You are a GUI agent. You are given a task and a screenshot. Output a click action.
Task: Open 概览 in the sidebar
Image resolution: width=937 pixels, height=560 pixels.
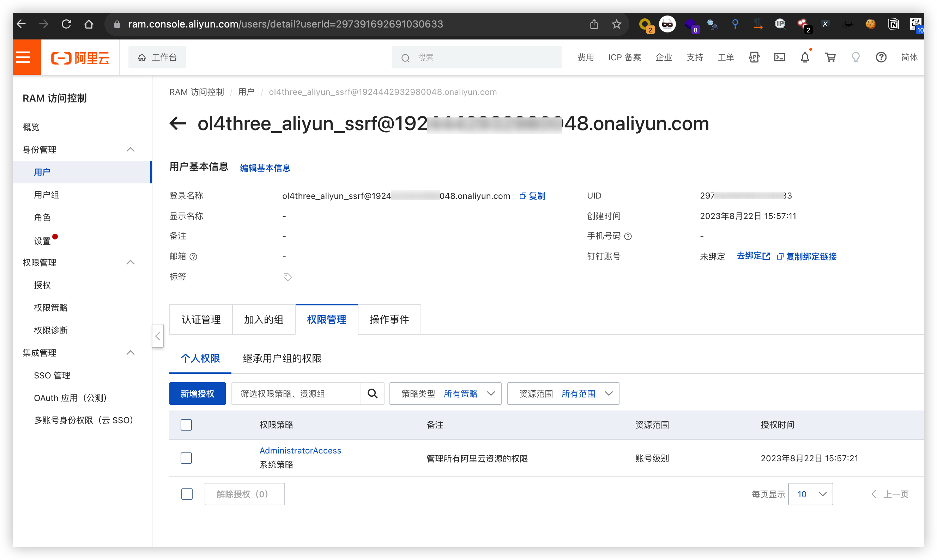pyautogui.click(x=31, y=127)
